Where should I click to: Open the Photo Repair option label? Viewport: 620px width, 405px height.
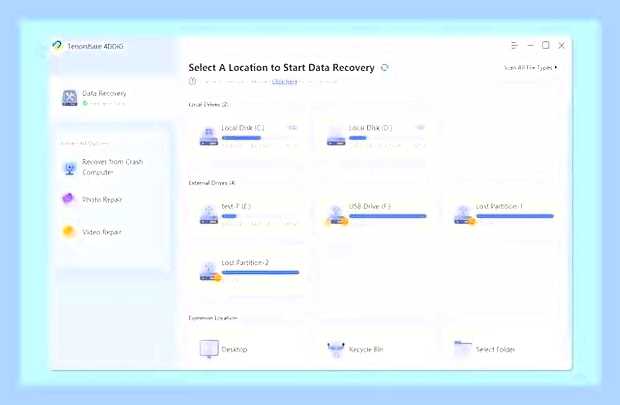click(102, 199)
